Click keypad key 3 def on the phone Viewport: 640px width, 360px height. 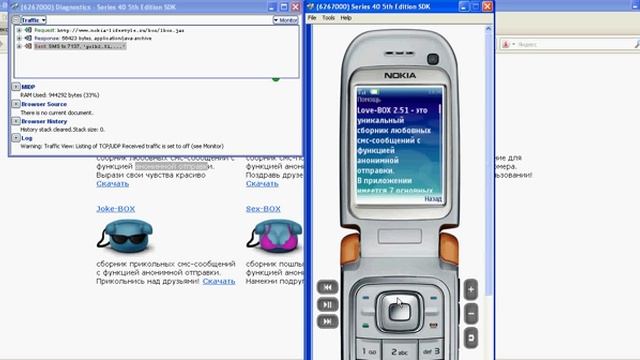pyautogui.click(x=431, y=351)
